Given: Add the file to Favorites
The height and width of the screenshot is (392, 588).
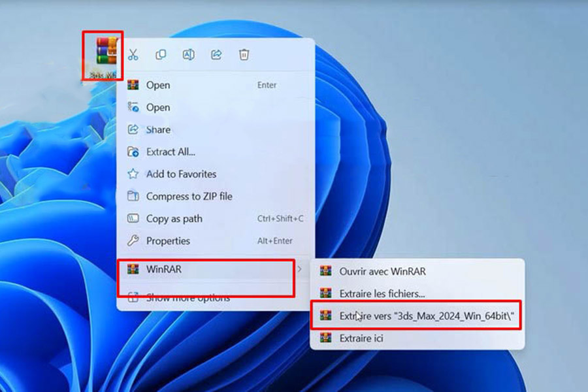Looking at the screenshot, I should coord(181,174).
